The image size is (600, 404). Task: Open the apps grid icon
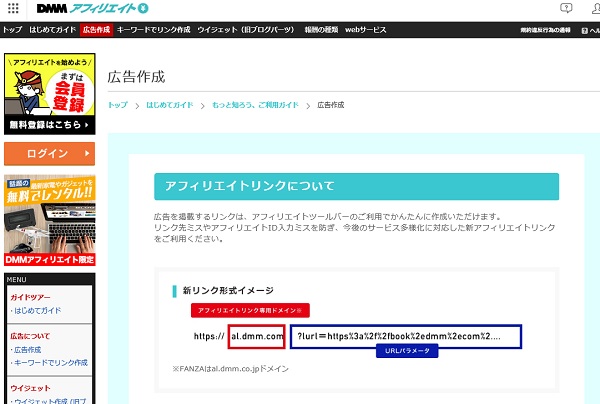point(13,8)
